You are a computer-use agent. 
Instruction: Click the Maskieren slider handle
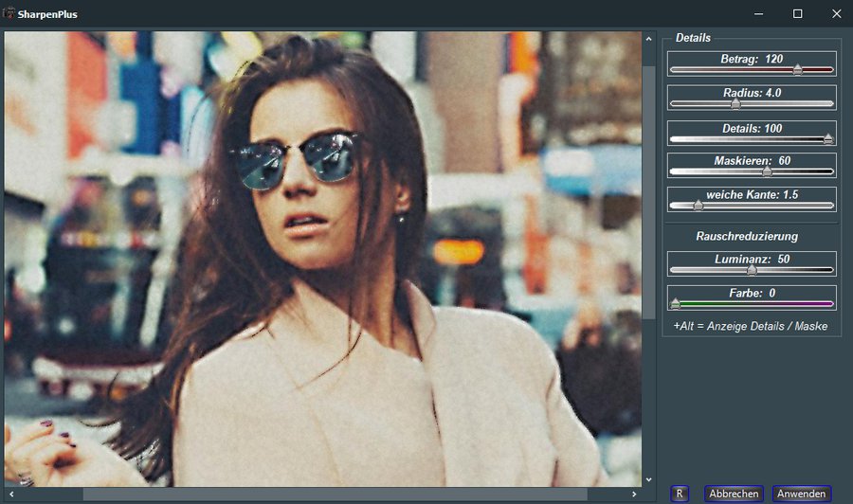click(x=767, y=171)
